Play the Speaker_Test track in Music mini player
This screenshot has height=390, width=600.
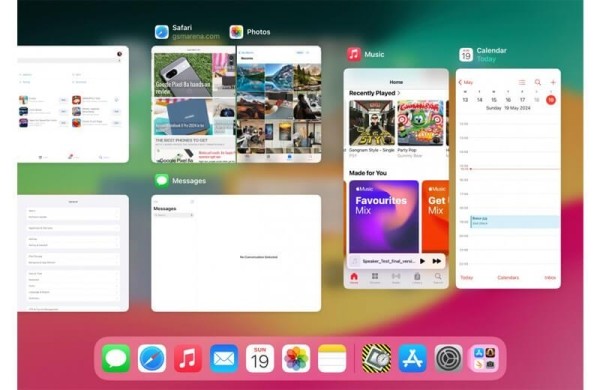(422, 261)
